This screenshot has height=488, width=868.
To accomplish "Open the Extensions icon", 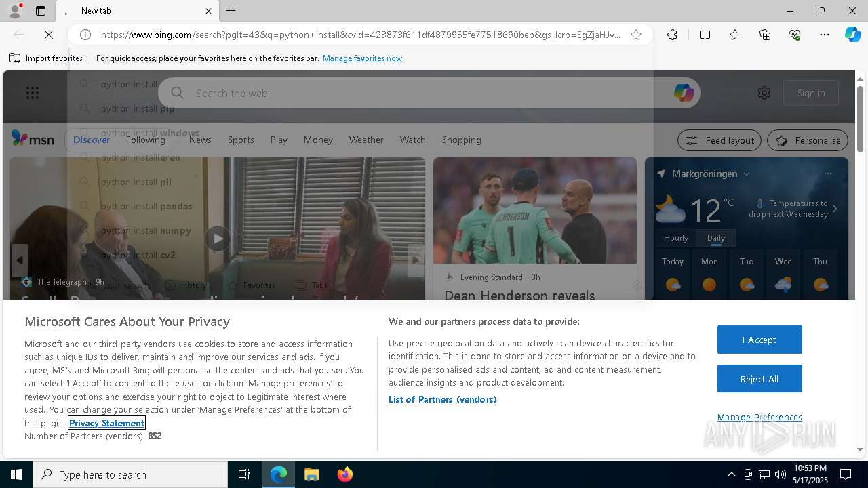I will pyautogui.click(x=672, y=35).
